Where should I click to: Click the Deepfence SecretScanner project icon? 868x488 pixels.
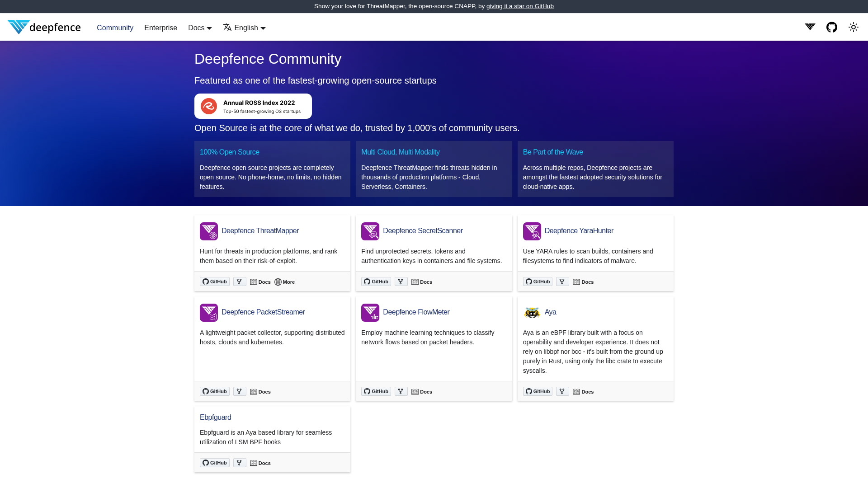370,231
